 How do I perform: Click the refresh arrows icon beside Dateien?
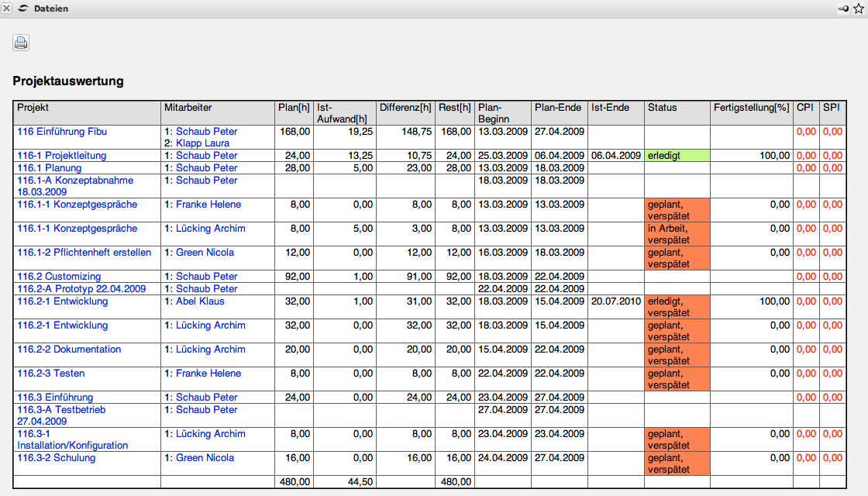coord(23,9)
